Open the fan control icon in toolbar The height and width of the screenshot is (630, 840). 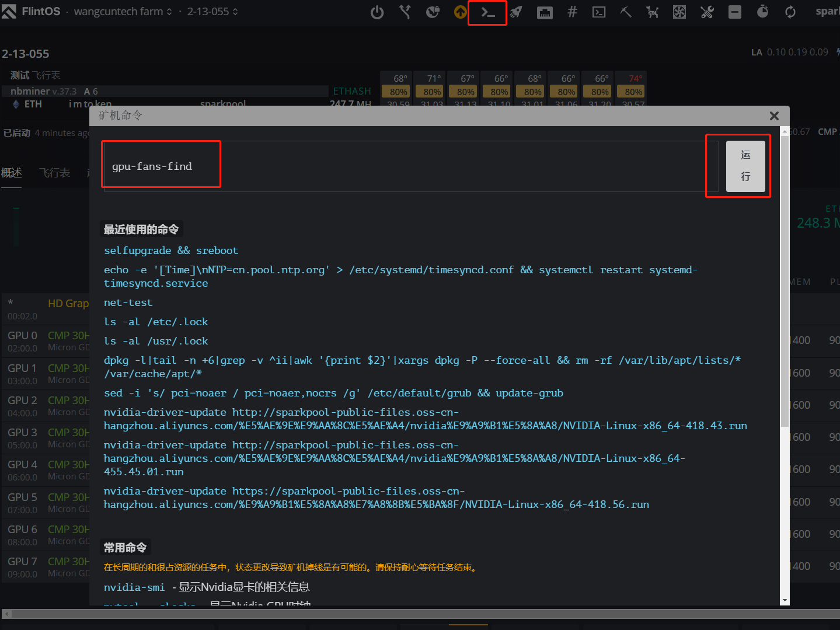click(x=679, y=12)
